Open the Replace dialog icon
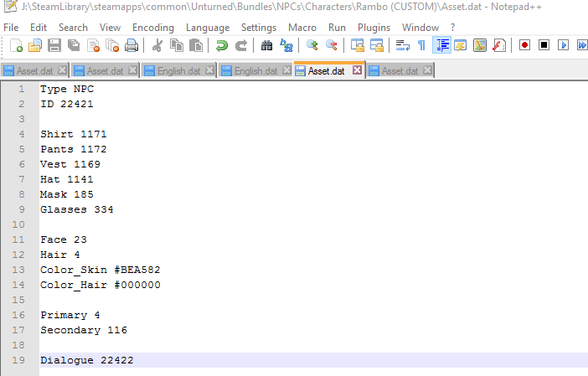 [286, 45]
